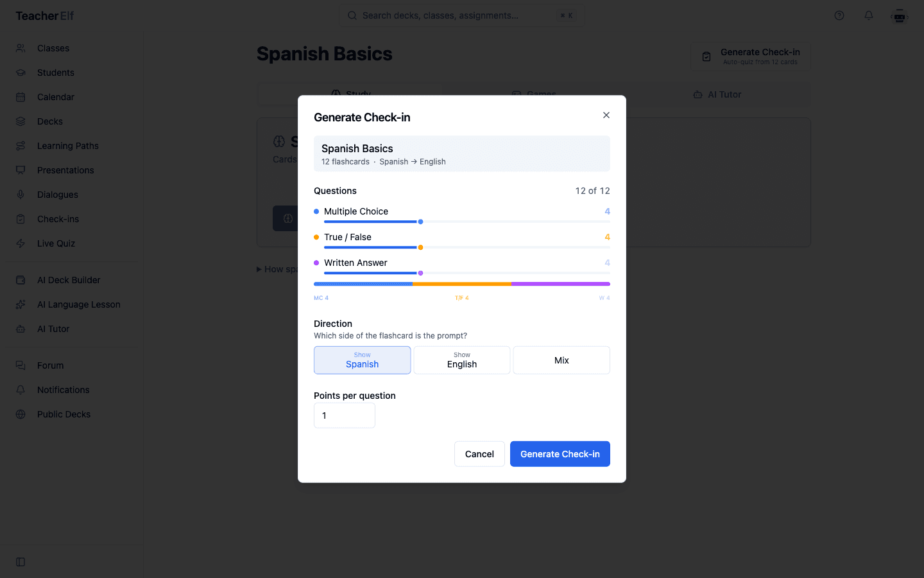Click the Decks stack icon
Screen dimensions: 924x578
click(x=21, y=121)
